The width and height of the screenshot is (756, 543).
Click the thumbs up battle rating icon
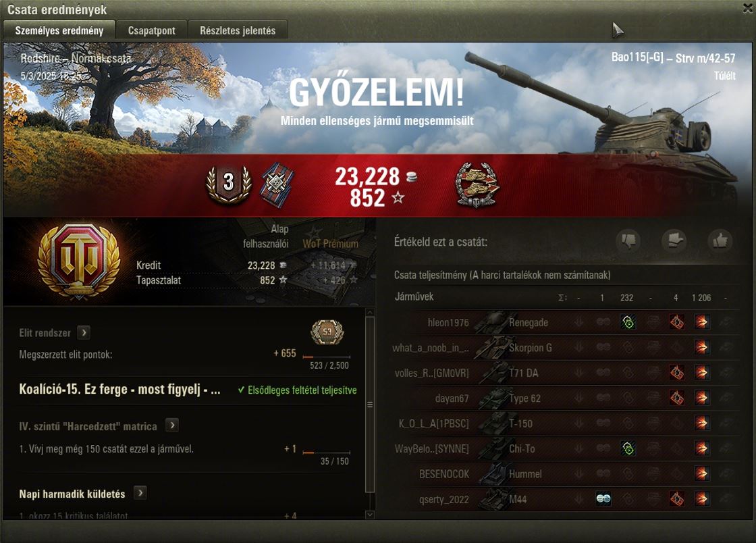(x=720, y=240)
